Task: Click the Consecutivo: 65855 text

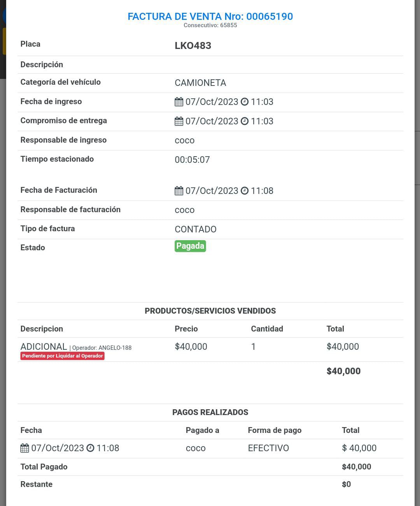Action: click(210, 25)
